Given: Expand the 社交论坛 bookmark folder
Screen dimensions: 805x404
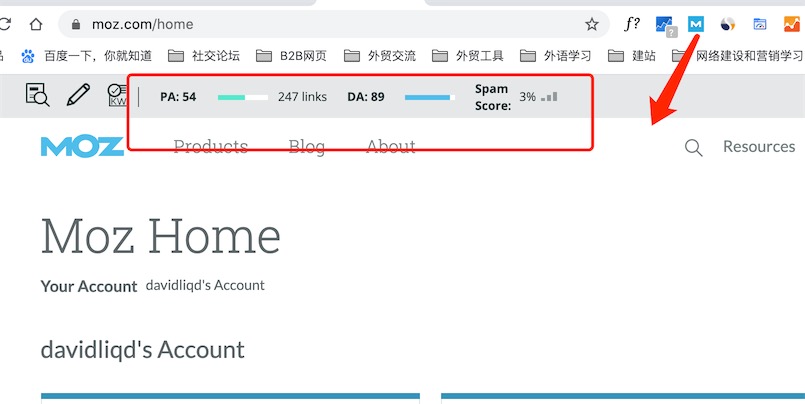Looking at the screenshot, I should (x=204, y=56).
